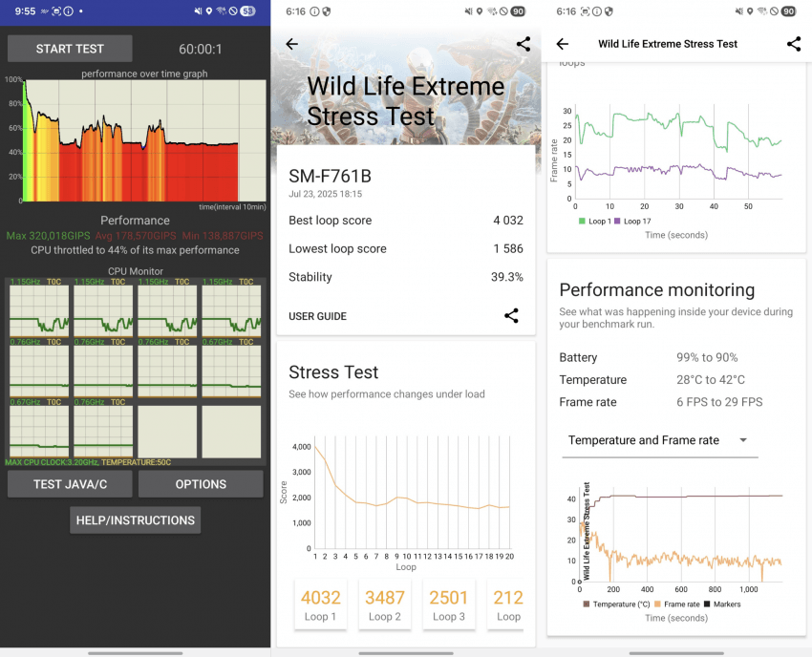Viewport: 812px width, 657px height.
Task: Tap the Wild Life Extreme Stress Test toolbar title
Action: pyautogui.click(x=668, y=44)
